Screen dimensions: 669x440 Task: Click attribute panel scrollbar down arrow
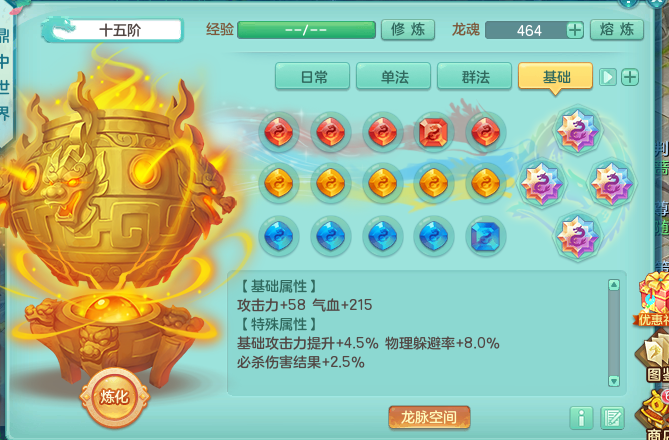614,381
